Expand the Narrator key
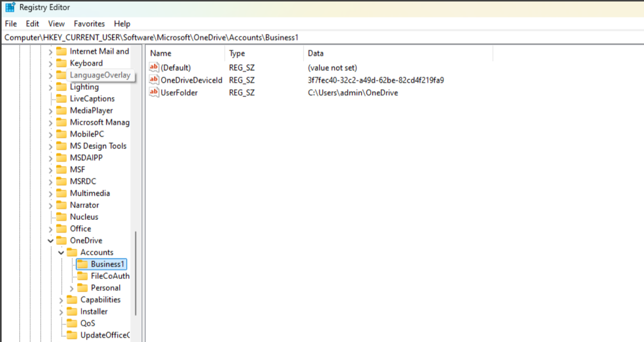644x342 pixels. tap(51, 206)
